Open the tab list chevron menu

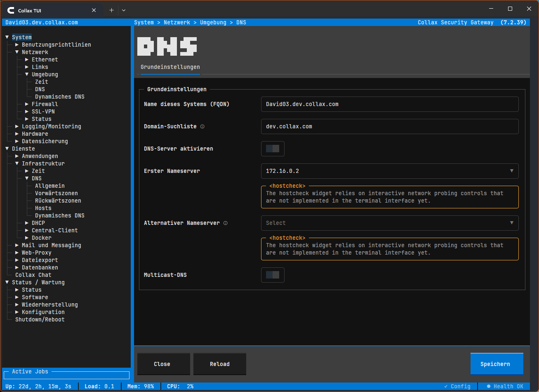[x=124, y=10]
